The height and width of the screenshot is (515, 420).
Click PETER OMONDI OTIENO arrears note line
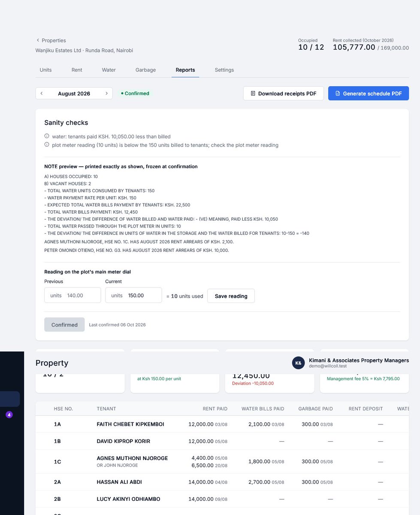point(137,250)
